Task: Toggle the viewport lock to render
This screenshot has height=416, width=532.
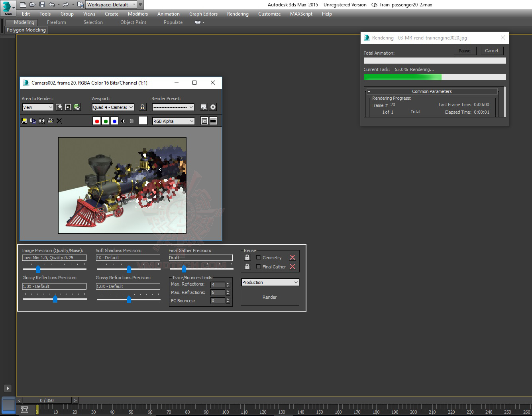Action: 142,107
